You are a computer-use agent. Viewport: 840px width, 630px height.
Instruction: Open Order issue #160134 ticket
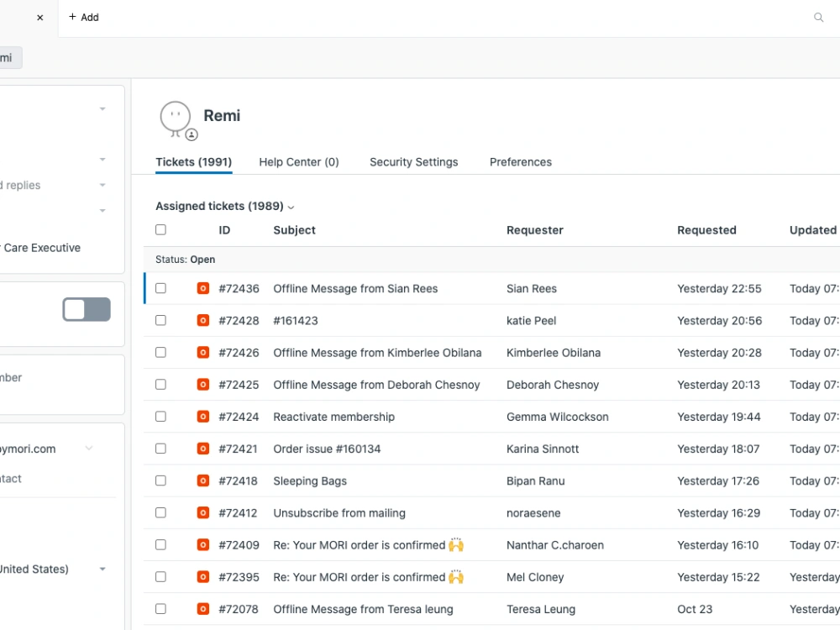(x=327, y=449)
